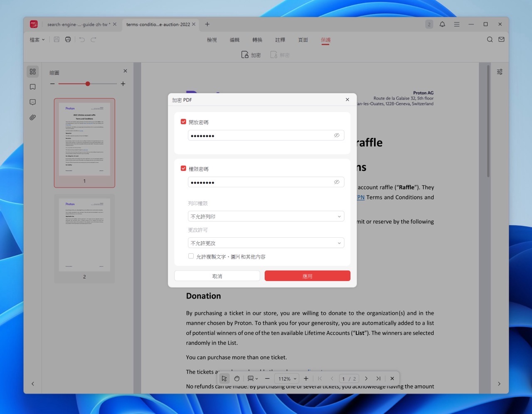The height and width of the screenshot is (414, 532).
Task: Show the open password via eye icon
Action: (337, 136)
